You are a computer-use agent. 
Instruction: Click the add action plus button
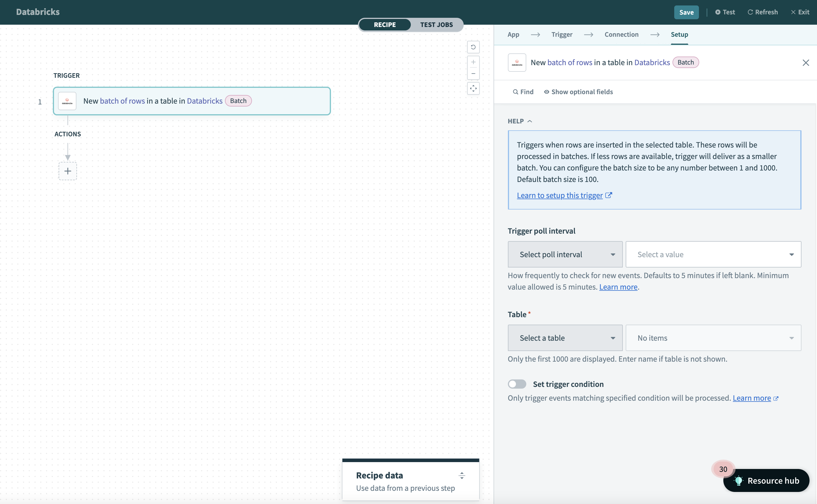(67, 171)
